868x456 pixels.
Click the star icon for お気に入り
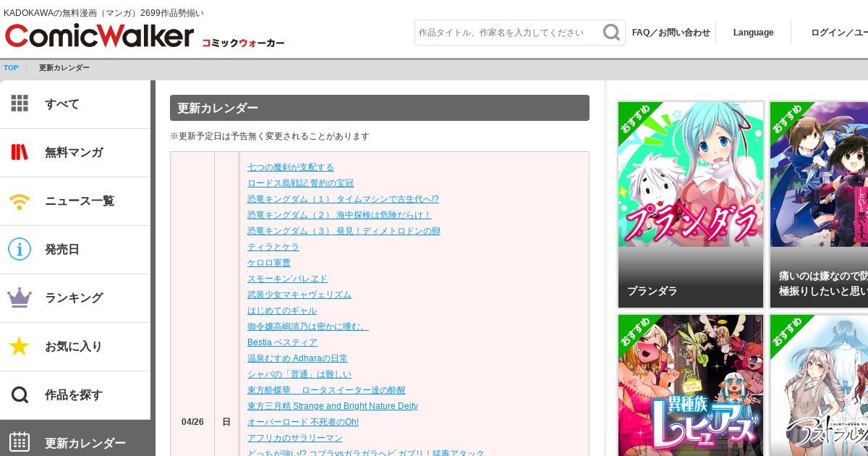pos(20,346)
